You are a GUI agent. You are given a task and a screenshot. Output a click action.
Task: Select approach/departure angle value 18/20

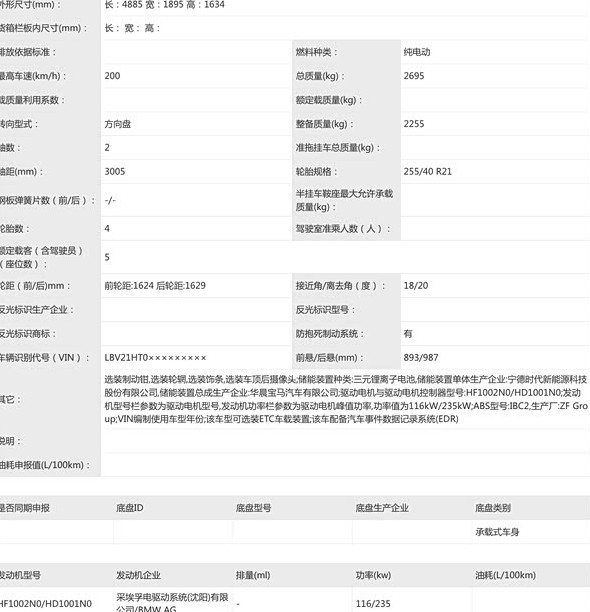point(416,285)
